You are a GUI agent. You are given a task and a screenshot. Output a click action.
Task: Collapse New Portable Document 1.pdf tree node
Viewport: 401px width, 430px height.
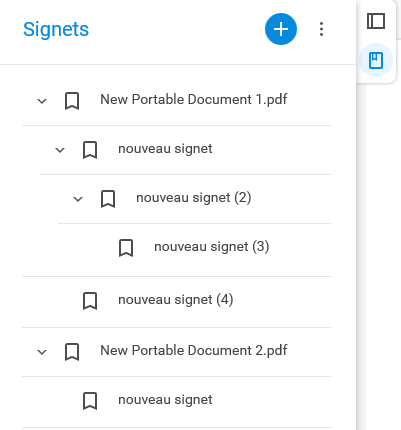(x=42, y=101)
